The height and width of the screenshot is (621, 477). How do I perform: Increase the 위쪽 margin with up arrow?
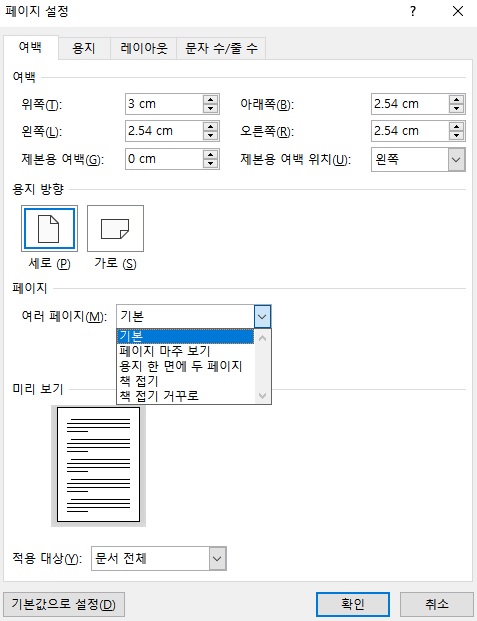210,99
